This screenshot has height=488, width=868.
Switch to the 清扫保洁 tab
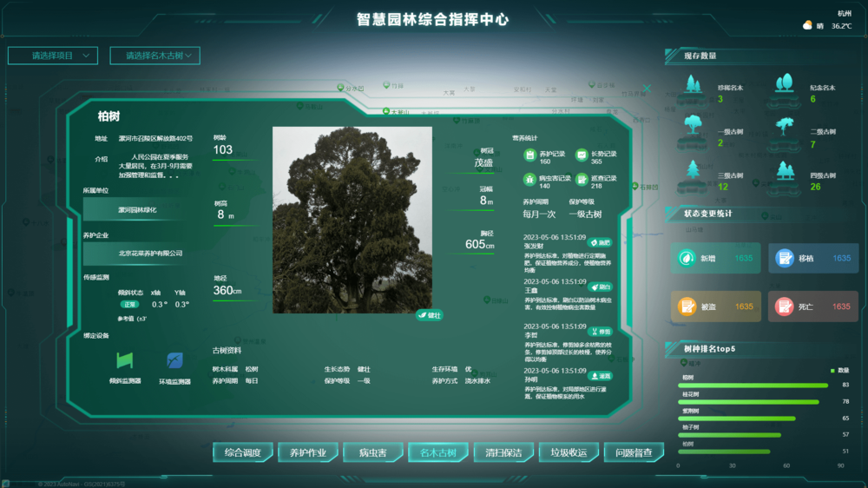(x=503, y=452)
